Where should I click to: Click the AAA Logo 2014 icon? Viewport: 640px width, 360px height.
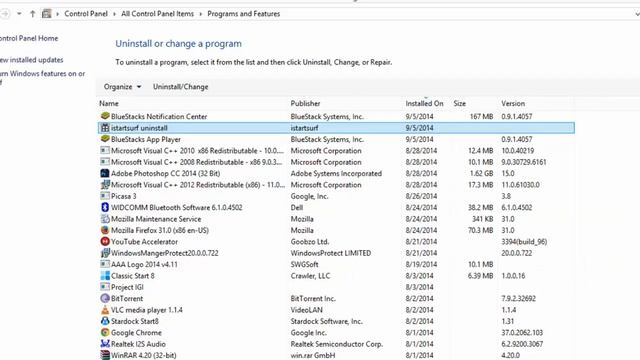(x=105, y=264)
